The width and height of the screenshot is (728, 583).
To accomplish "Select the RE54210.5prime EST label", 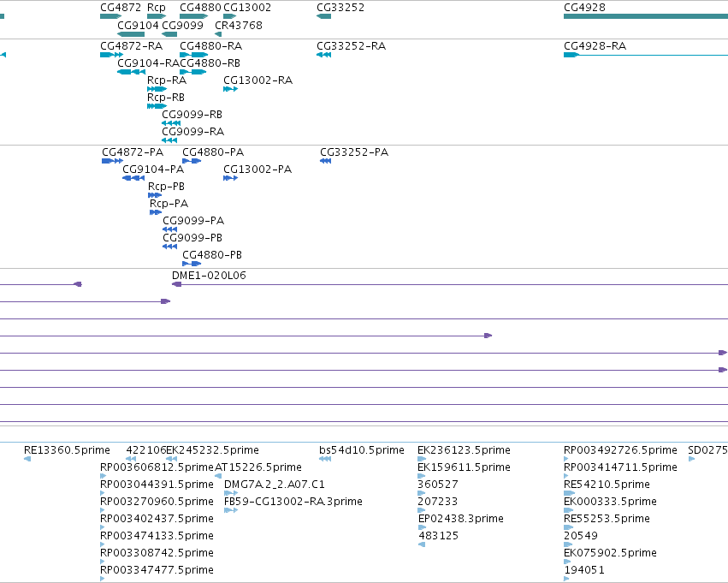I will tap(607, 485).
